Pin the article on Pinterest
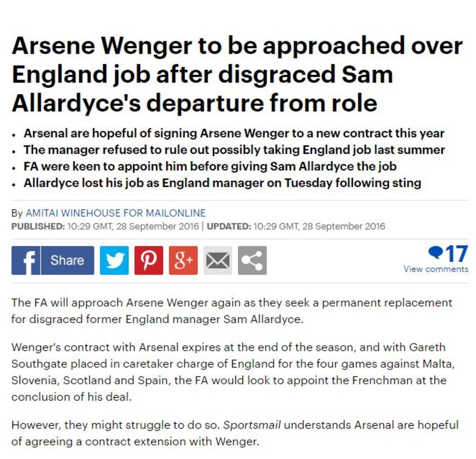Screen dimensions: 476x459 click(149, 260)
